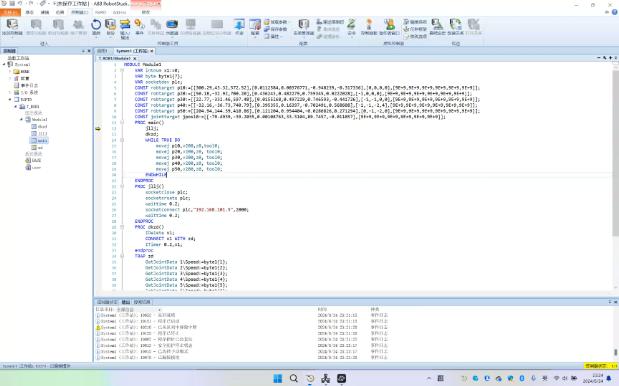Screen dimensions: 619x386
Task: Collapse the PROC main code fold marker
Action: (122, 123)
